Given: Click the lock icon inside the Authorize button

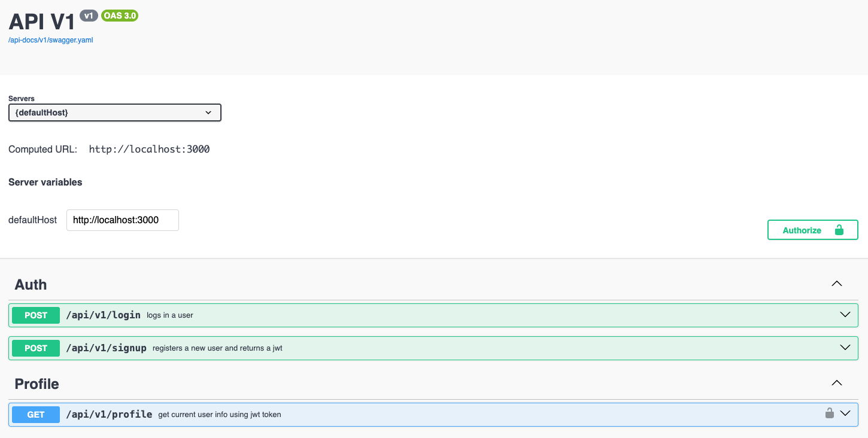Looking at the screenshot, I should click(x=839, y=230).
